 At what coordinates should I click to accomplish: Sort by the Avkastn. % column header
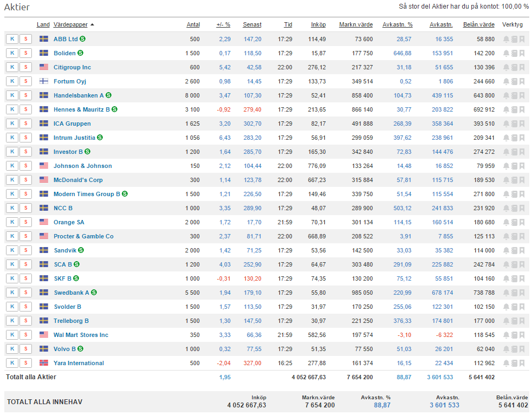click(397, 24)
